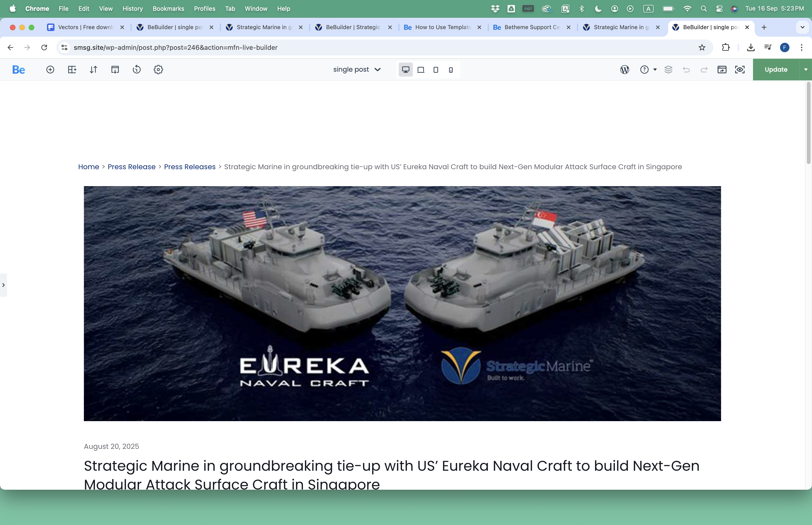Open the add element plus icon
812x525 pixels.
click(50, 70)
